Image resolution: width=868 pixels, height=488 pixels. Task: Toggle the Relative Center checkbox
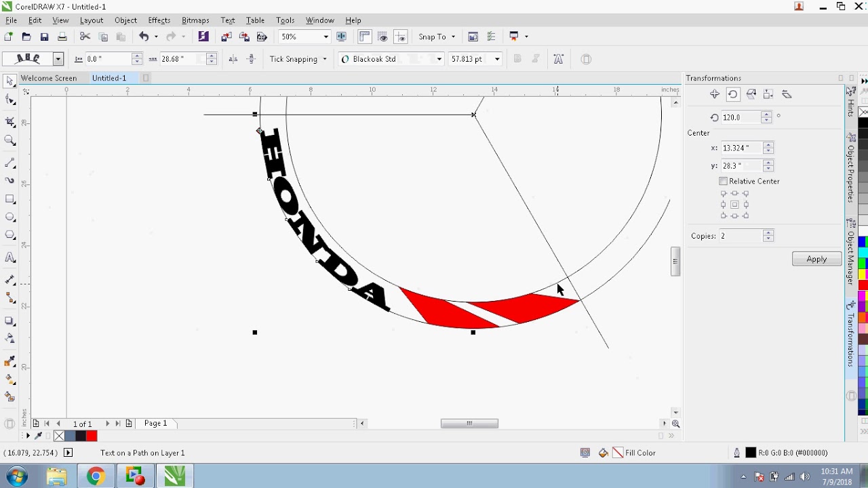click(723, 181)
